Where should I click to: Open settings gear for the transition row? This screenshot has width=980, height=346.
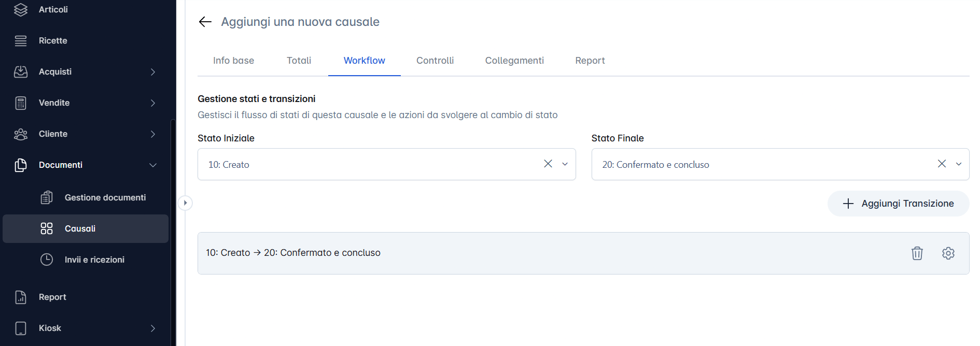948,253
